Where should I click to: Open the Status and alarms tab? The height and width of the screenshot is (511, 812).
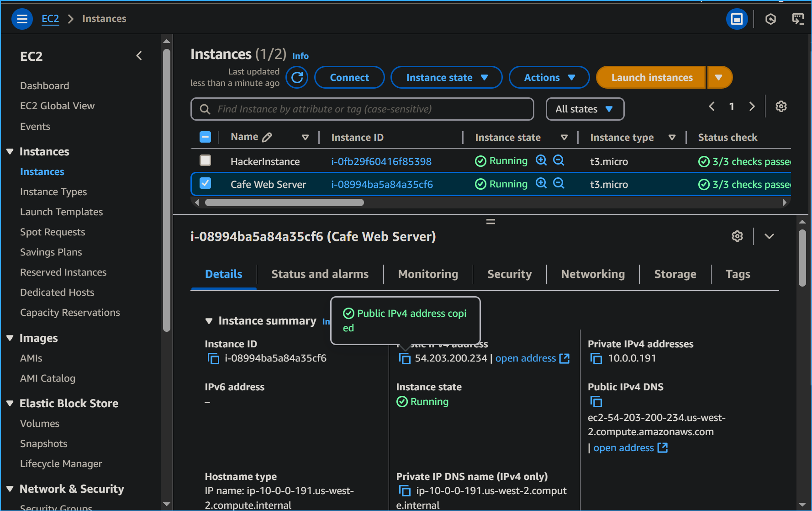point(320,274)
